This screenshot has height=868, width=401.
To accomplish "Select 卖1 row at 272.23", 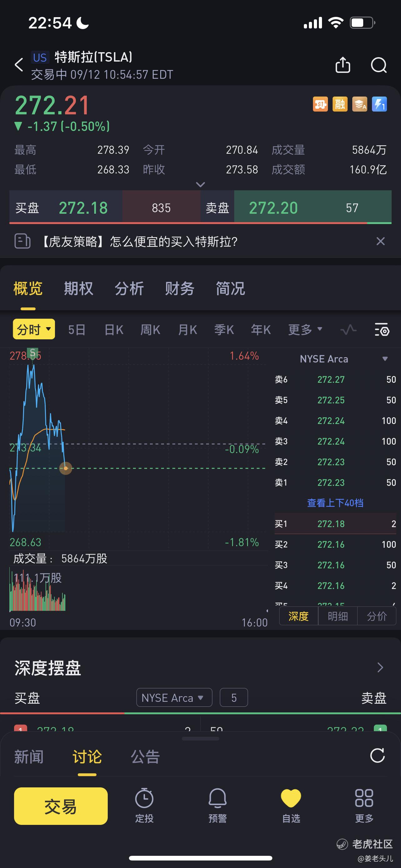I will coord(335,482).
